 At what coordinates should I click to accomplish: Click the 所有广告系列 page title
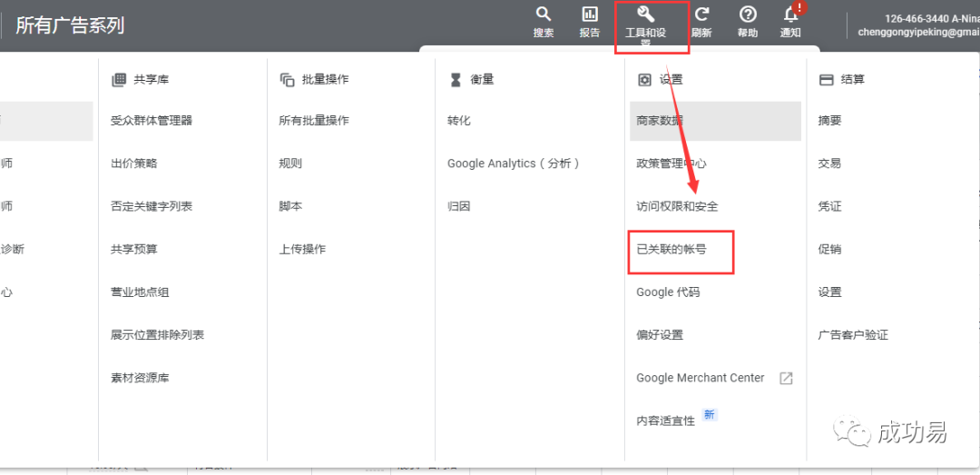point(70,25)
